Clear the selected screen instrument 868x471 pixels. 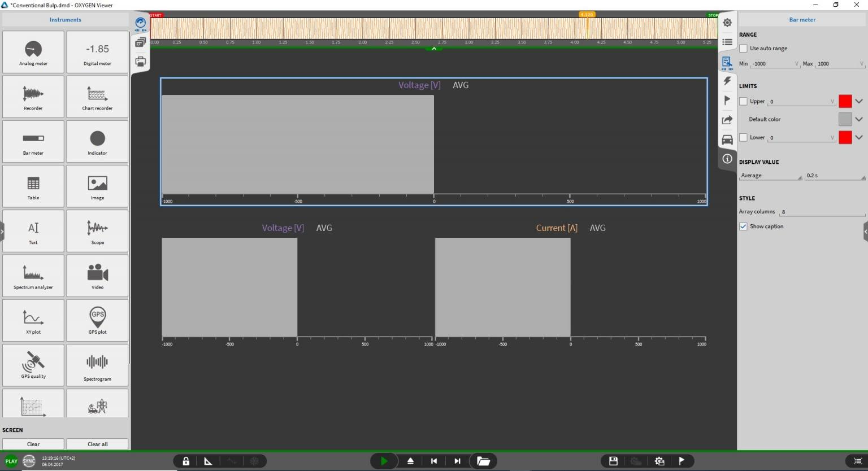click(x=33, y=444)
